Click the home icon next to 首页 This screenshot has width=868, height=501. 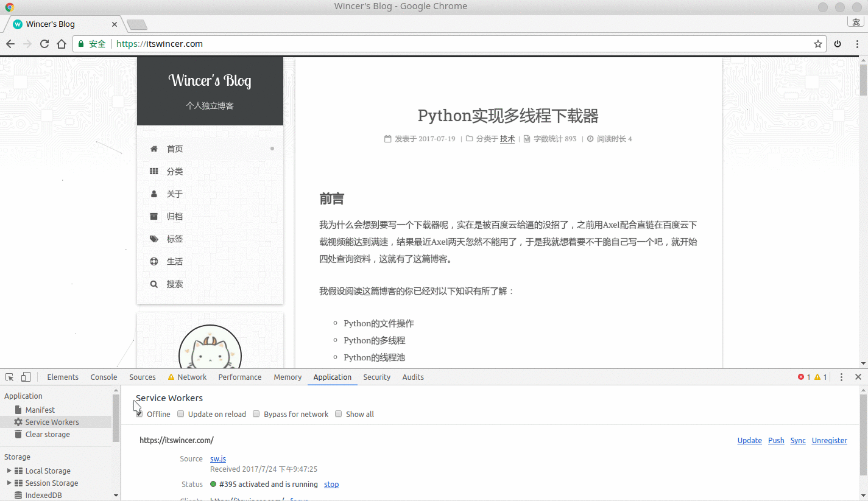tap(154, 149)
